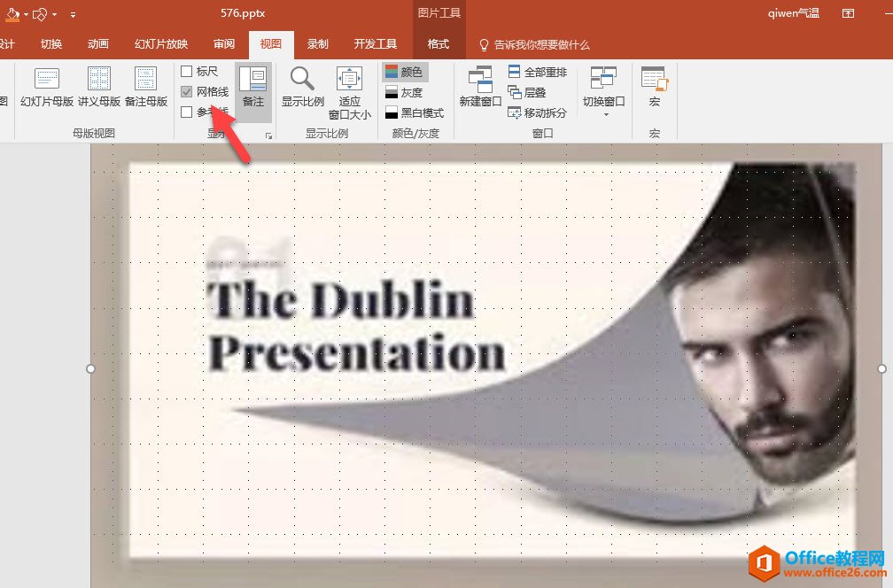Open the Quick Access Toolbar customize dropdown
893x588 pixels.
point(73,14)
